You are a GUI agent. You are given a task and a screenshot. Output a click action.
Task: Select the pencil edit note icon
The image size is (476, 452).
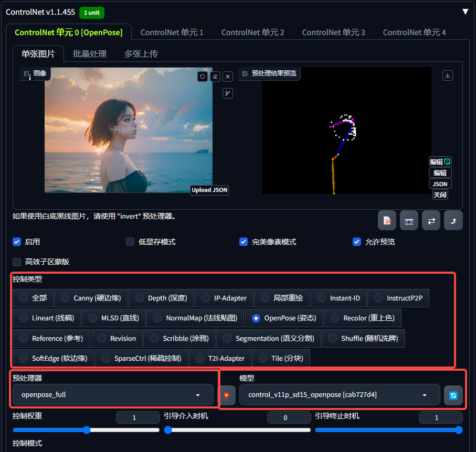tap(387, 220)
